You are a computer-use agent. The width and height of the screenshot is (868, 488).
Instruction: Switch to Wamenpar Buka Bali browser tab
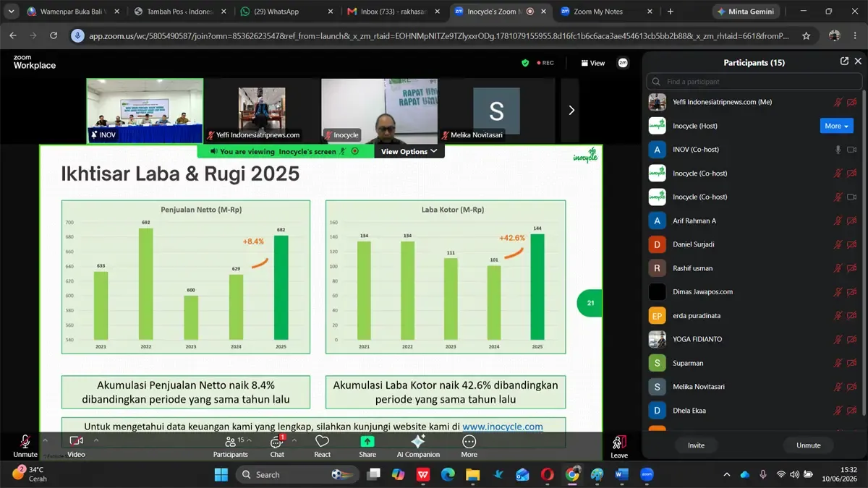(x=72, y=12)
